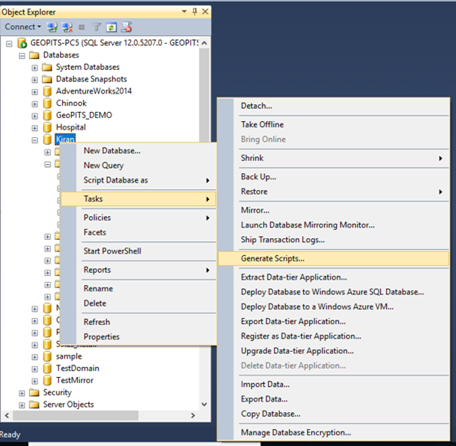Click the Disconnect toolbar icon
This screenshot has height=446, width=456.
tap(67, 27)
